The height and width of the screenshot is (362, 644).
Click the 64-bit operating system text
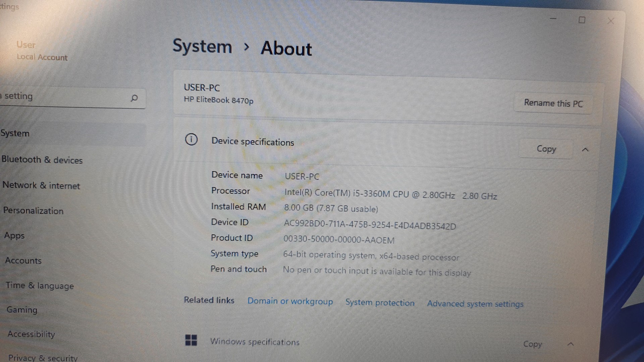pos(371,256)
